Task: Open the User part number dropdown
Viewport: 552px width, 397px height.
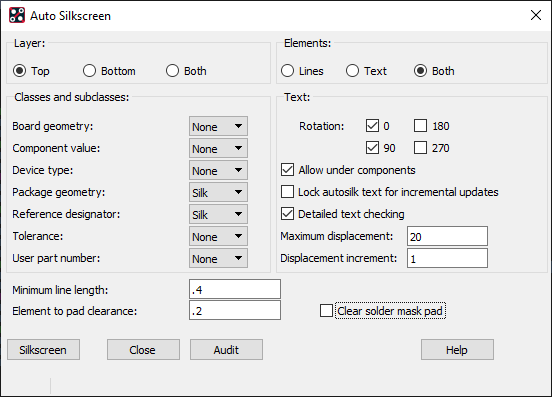Action: click(x=218, y=258)
